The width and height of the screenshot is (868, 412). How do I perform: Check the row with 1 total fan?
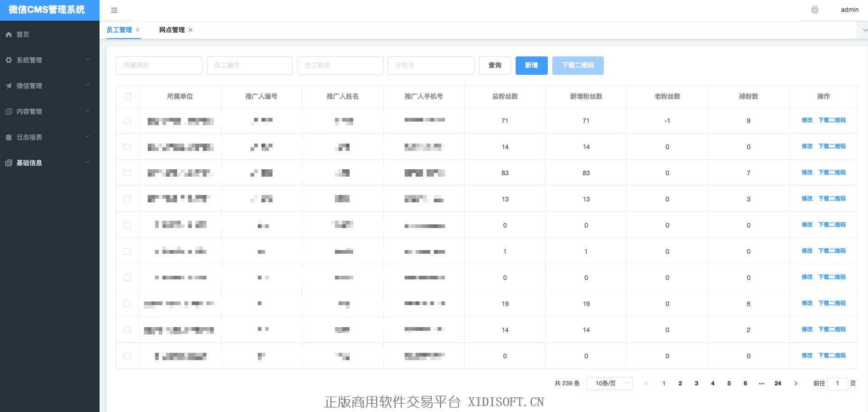pyautogui.click(x=127, y=251)
